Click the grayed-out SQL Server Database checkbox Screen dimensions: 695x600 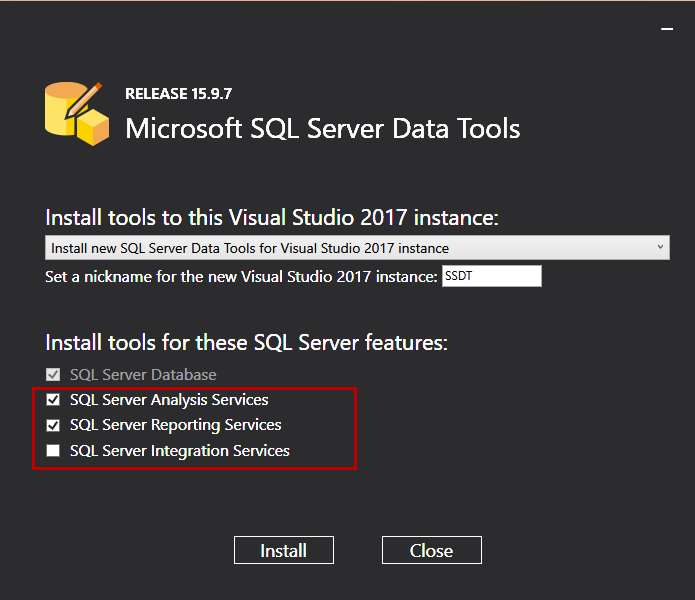click(53, 375)
